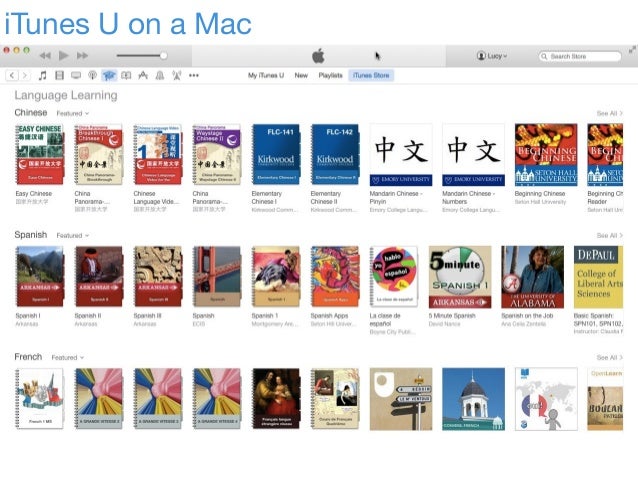Open the Lucy account dropdown

click(492, 56)
